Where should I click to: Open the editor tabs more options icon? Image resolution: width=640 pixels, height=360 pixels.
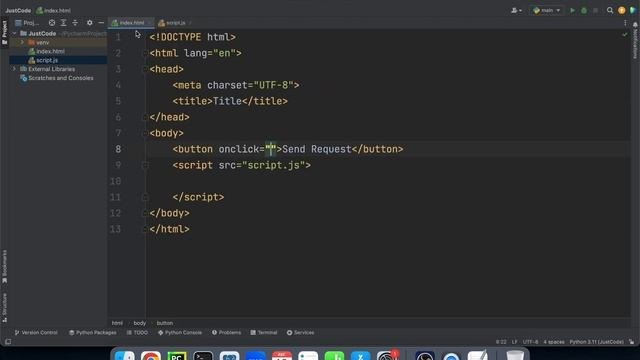coord(625,23)
